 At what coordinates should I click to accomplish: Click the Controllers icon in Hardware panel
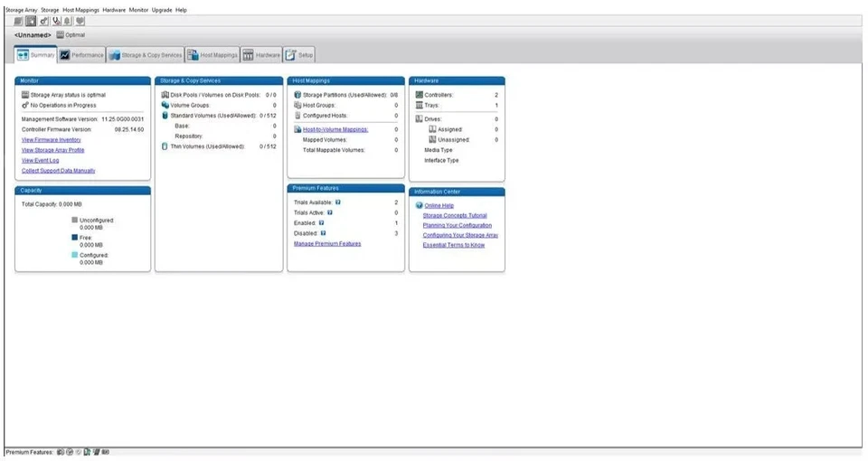419,95
